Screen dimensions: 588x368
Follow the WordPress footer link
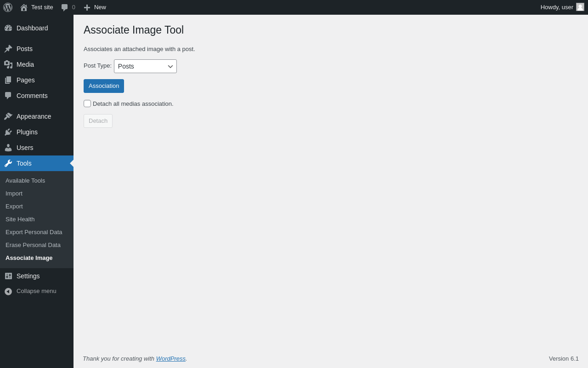(171, 359)
